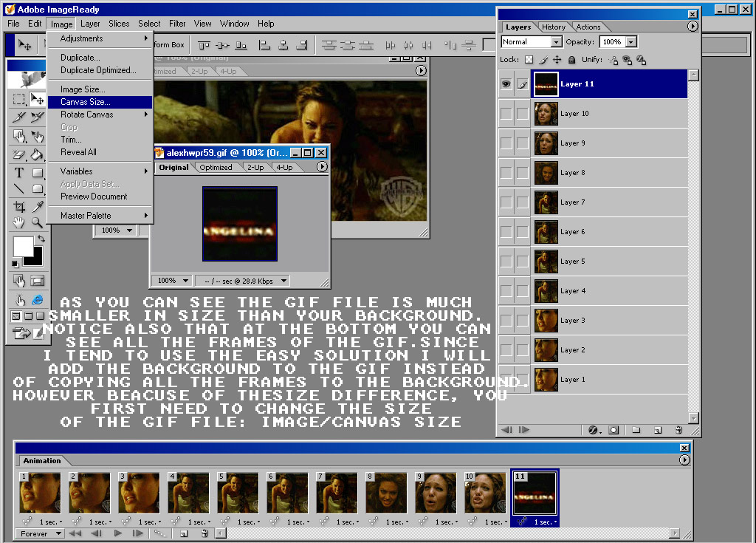Select the Hand tool
This screenshot has width=756, height=543.
19,223
